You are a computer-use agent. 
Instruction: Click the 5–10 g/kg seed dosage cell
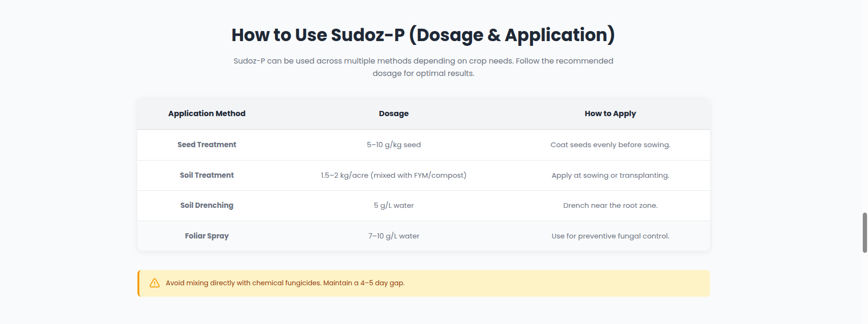(x=394, y=145)
